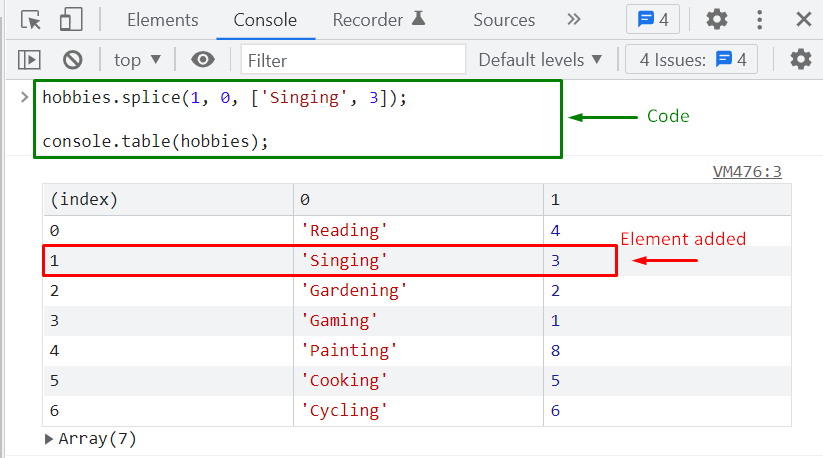Click the value 4 in Reading row
The height and width of the screenshot is (458, 823).
click(x=555, y=231)
